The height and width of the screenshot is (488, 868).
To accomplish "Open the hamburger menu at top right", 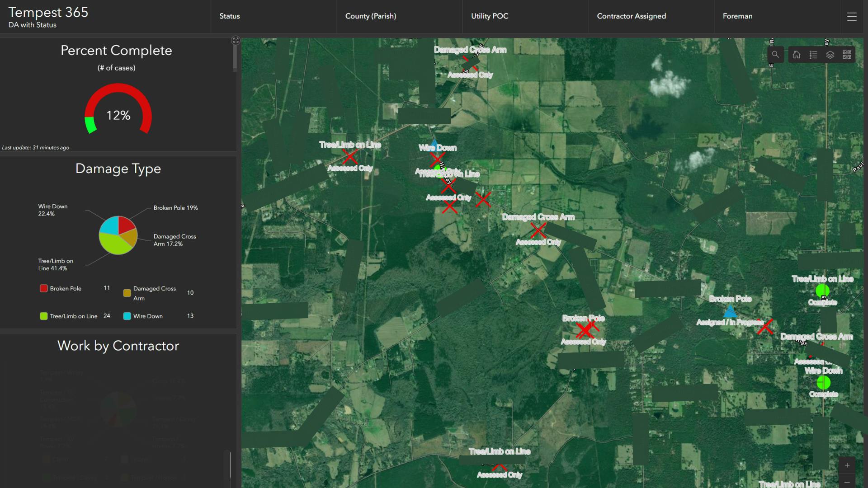I will click(x=852, y=17).
